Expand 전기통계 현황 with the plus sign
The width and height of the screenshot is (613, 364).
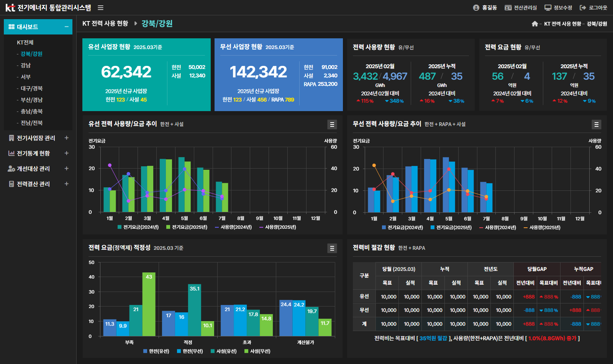(x=66, y=153)
